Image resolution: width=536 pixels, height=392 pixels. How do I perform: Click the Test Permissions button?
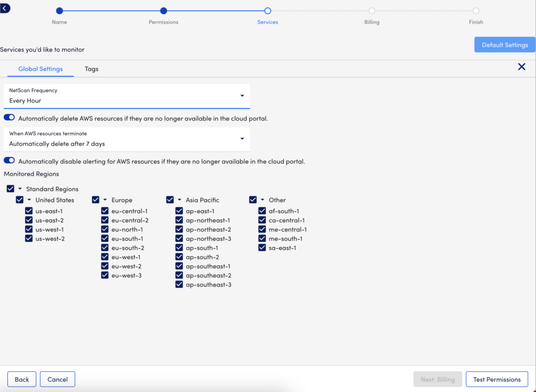(496, 379)
